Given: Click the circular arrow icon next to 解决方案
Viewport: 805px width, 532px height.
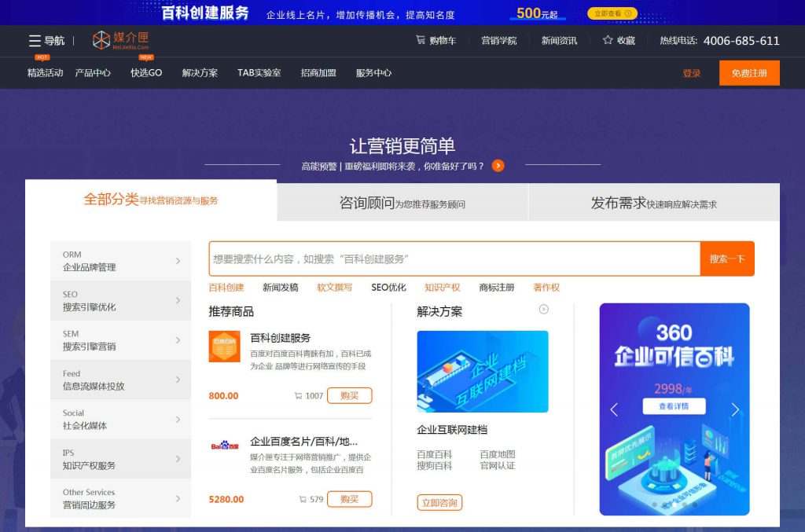Looking at the screenshot, I should pos(543,310).
